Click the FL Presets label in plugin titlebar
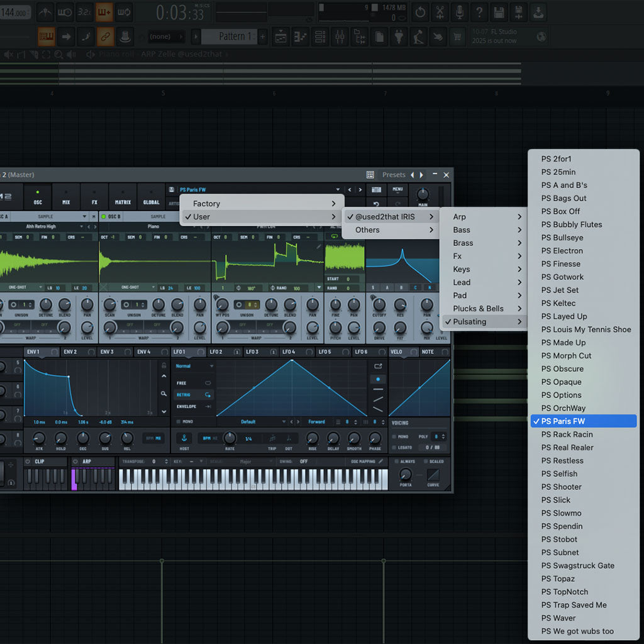Image resolution: width=644 pixels, height=644 pixels. point(394,175)
